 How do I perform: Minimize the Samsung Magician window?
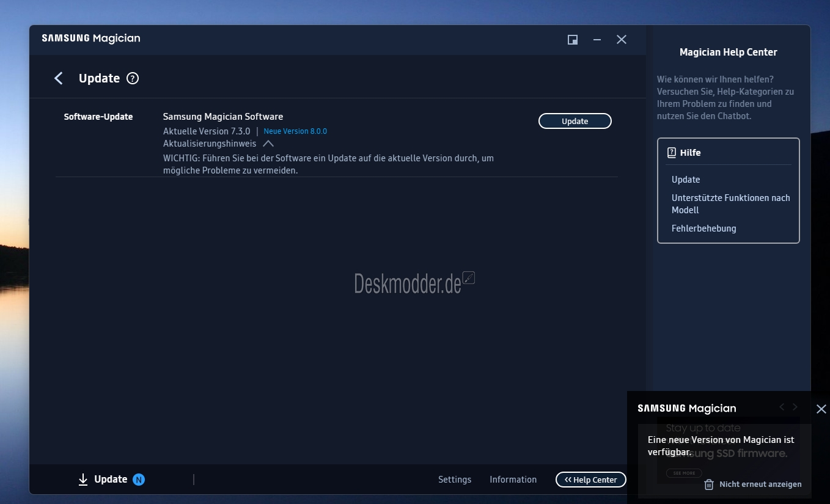click(x=597, y=40)
